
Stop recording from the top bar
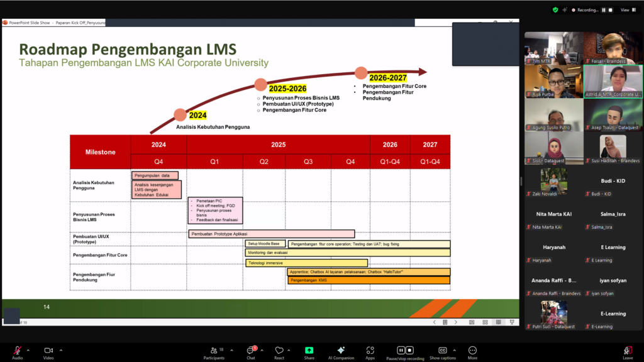tap(611, 10)
